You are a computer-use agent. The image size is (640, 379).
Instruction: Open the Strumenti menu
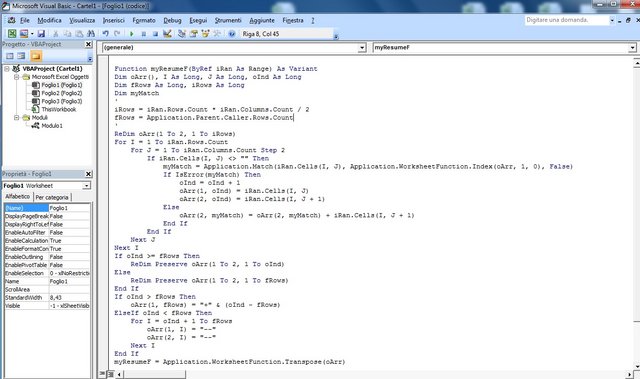(228, 20)
